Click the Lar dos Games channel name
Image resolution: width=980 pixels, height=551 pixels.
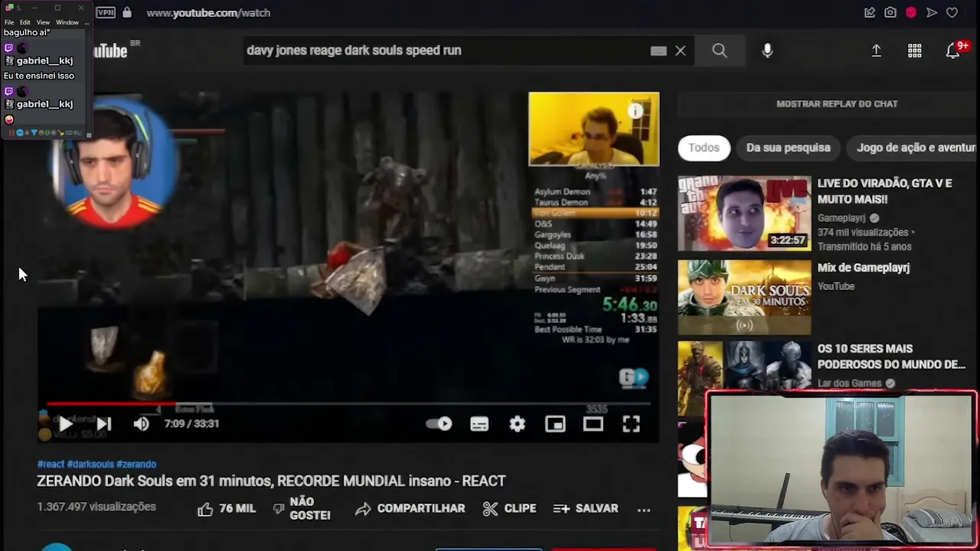[x=849, y=383]
